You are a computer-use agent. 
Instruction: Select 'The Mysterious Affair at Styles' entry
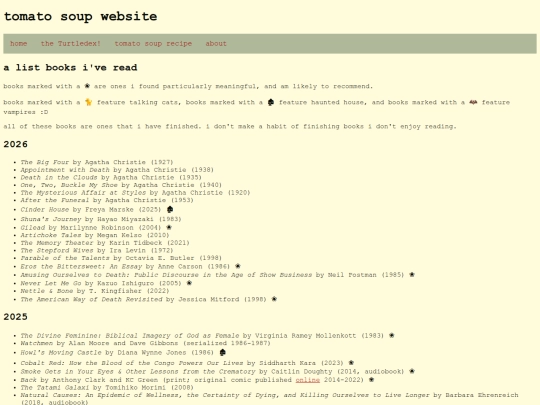click(x=135, y=193)
